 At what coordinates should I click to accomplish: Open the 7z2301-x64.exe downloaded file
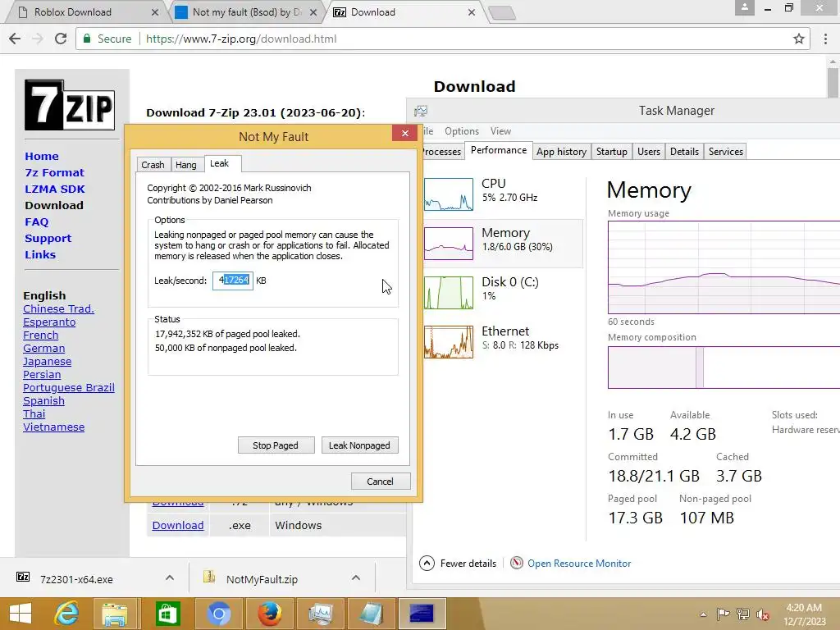(x=76, y=579)
